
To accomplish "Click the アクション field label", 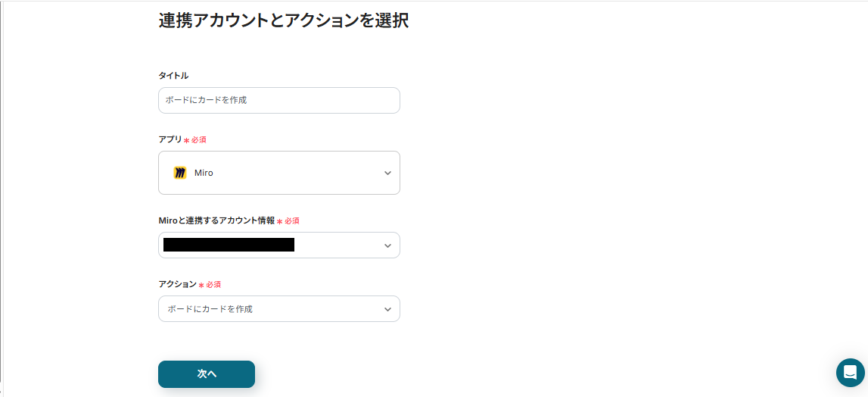I will 177,284.
